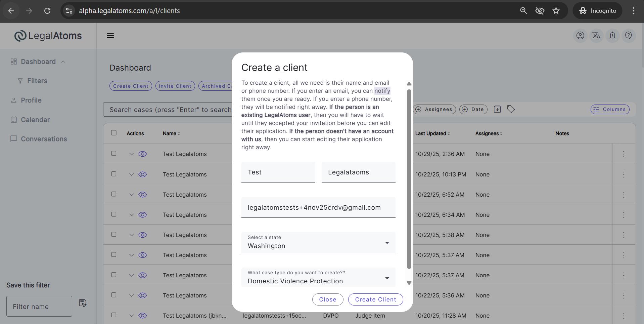Check the first Test Legalatoms row checkbox

(x=114, y=154)
